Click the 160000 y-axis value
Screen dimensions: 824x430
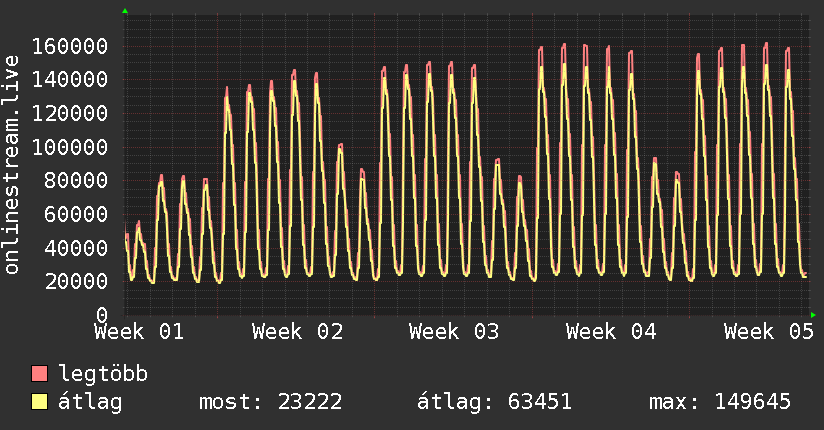(70, 46)
